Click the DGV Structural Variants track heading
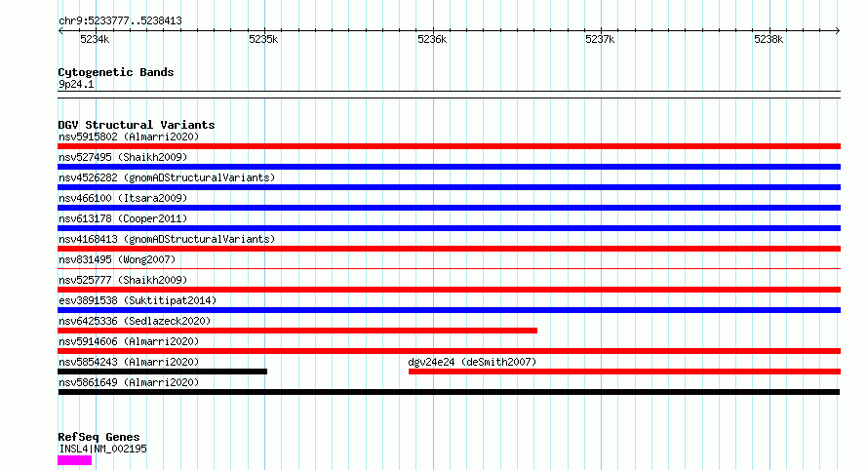Image resolution: width=868 pixels, height=470 pixels. (x=137, y=125)
